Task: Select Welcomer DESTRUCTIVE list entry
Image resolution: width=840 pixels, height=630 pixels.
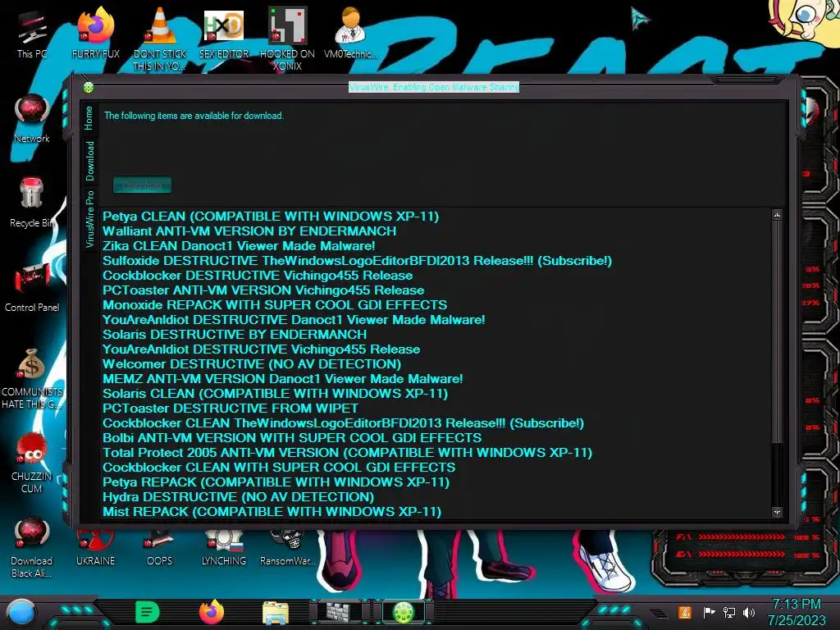Action: (252, 363)
